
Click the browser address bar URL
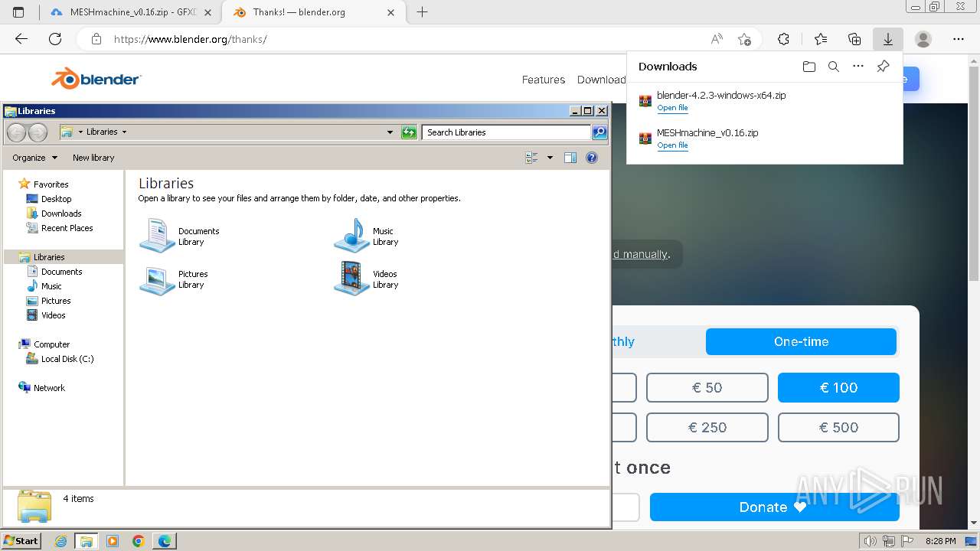pyautogui.click(x=191, y=39)
